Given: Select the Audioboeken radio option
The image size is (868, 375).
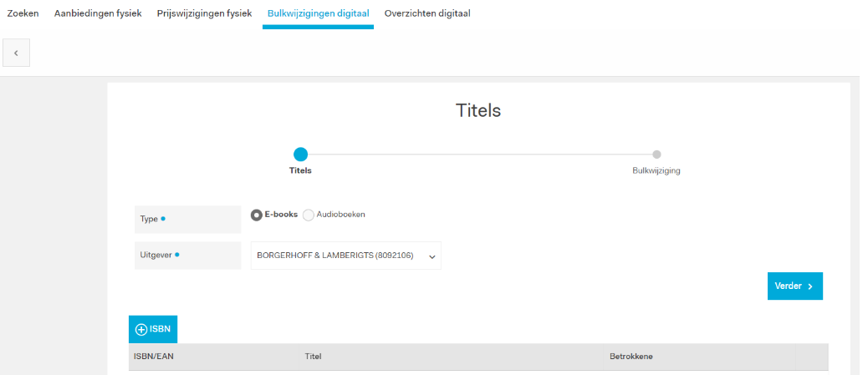Looking at the screenshot, I should 309,215.
